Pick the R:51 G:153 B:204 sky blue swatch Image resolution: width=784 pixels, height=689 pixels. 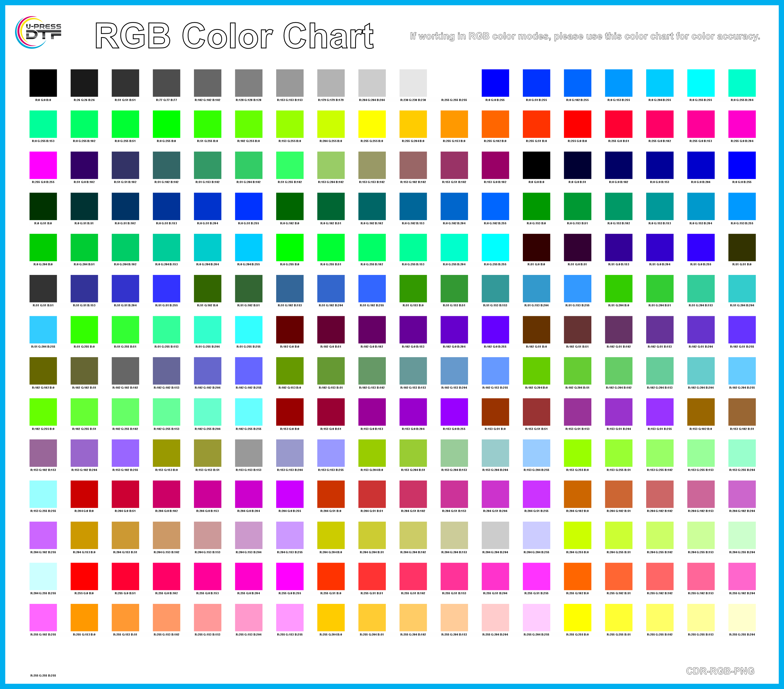click(x=537, y=288)
